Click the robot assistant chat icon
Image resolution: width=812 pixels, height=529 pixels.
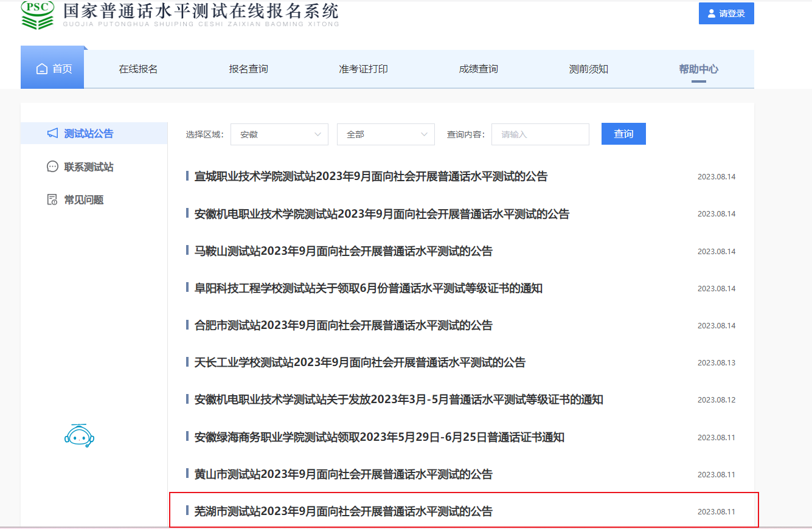click(x=79, y=435)
